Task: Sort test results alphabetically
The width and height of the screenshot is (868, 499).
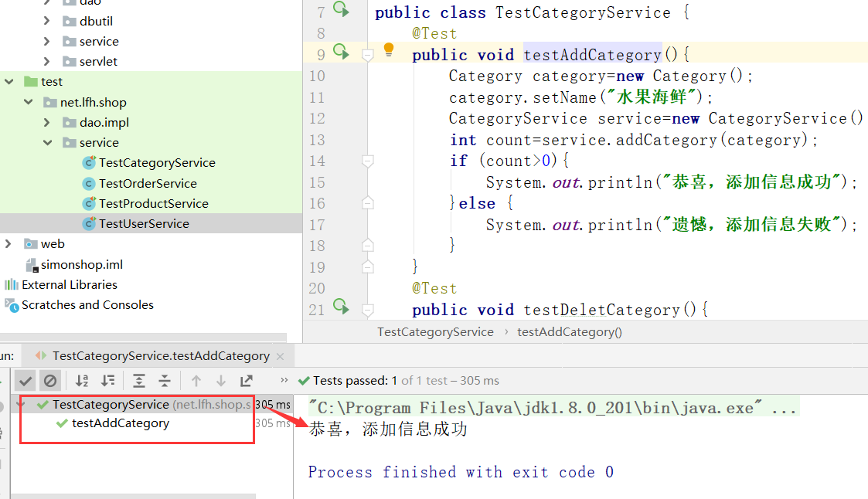Action: click(x=82, y=381)
